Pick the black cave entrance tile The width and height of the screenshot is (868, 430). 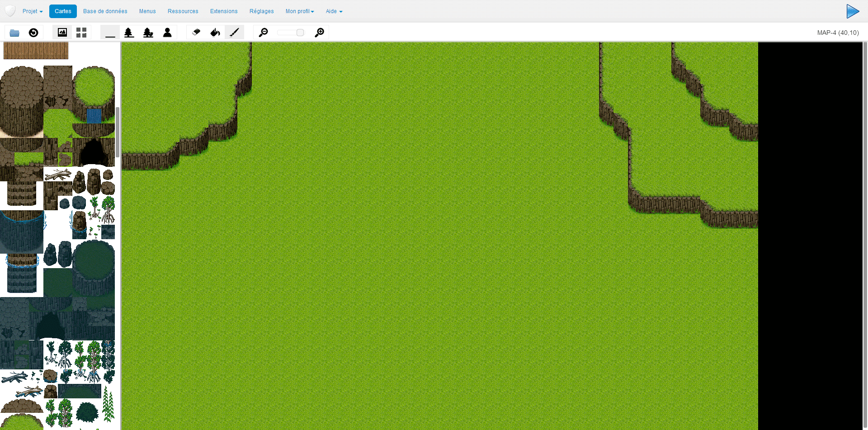click(x=94, y=153)
